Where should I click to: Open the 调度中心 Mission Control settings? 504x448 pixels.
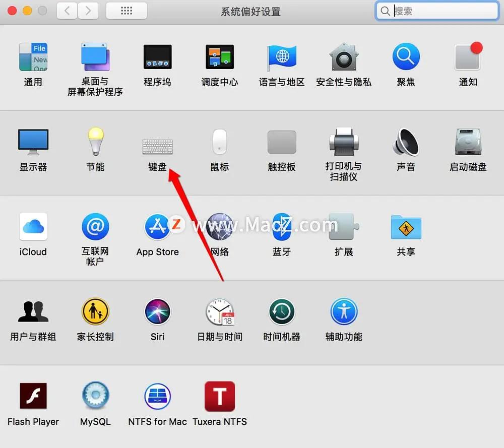pos(219,57)
